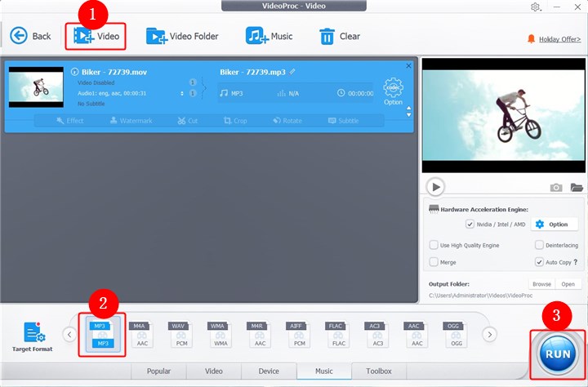This screenshot has height=387, width=588.
Task: Click the output path C:\Users\Administrator\Videos\VideoProc
Action: tap(480, 296)
